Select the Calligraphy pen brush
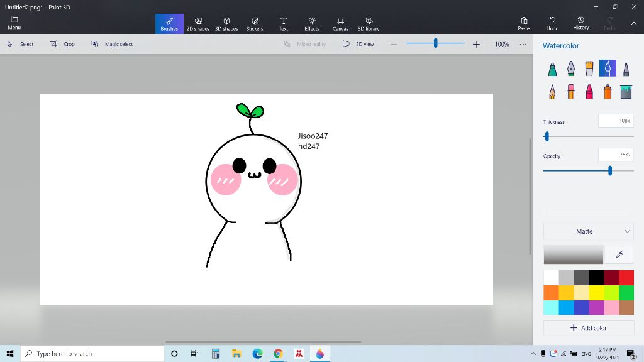The height and width of the screenshot is (362, 644). [571, 69]
